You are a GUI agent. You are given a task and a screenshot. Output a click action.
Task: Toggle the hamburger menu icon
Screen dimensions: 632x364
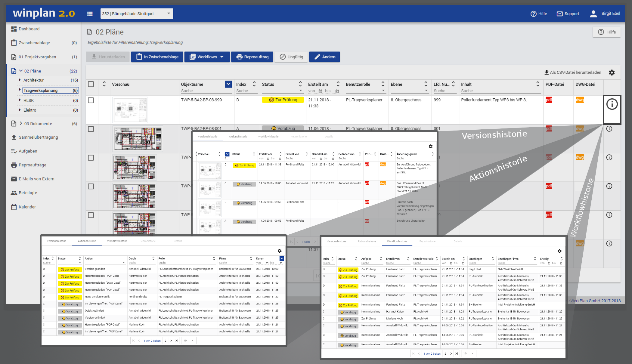tap(90, 14)
